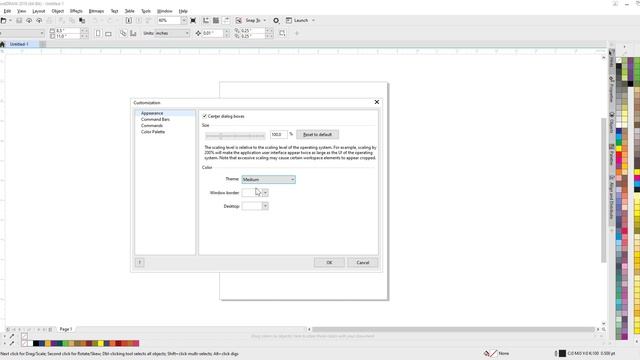Click the page width field showing 8.5

pos(68,31)
